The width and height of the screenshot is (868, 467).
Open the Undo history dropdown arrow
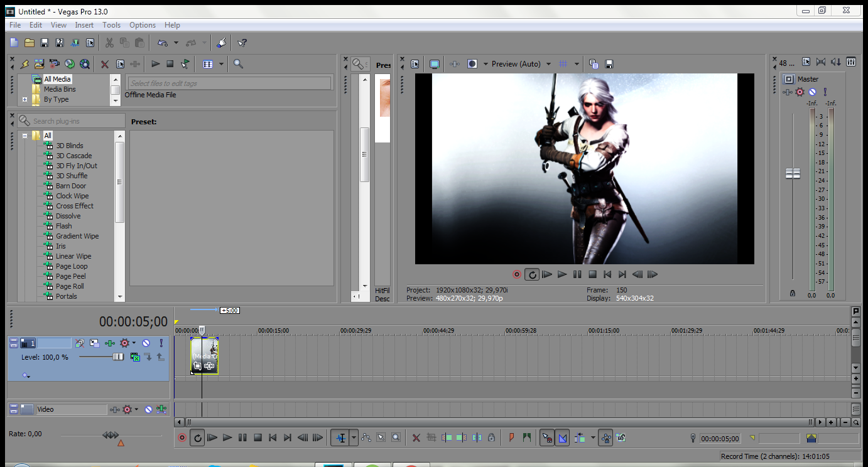[x=176, y=43]
